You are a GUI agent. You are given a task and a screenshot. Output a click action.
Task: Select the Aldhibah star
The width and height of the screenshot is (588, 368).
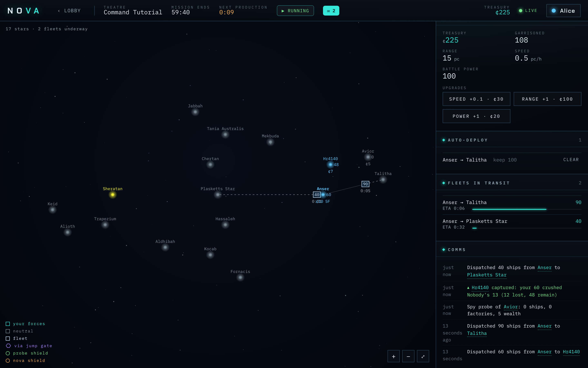coord(165,248)
